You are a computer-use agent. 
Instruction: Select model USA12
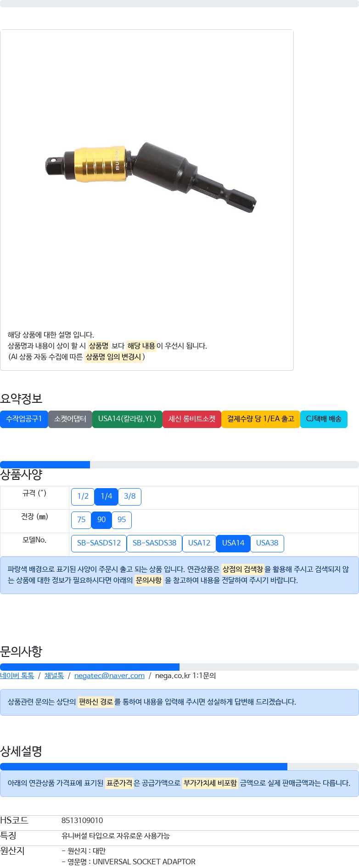click(x=199, y=543)
